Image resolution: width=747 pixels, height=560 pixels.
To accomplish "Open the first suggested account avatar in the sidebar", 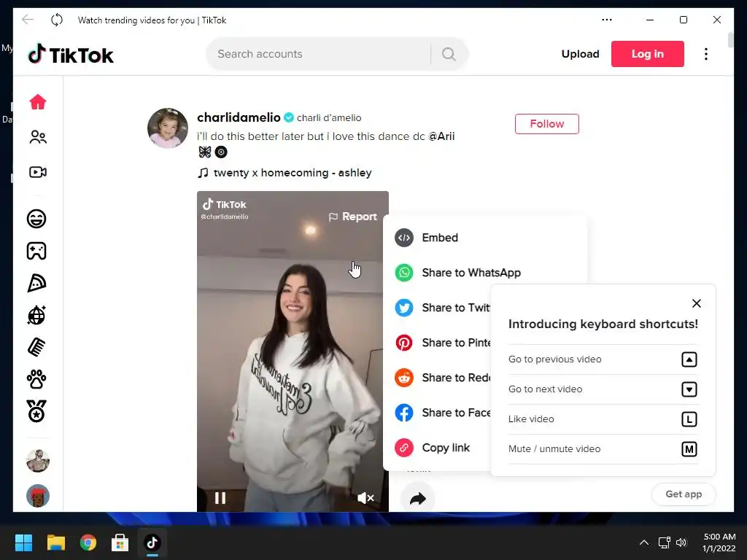I will pyautogui.click(x=38, y=461).
